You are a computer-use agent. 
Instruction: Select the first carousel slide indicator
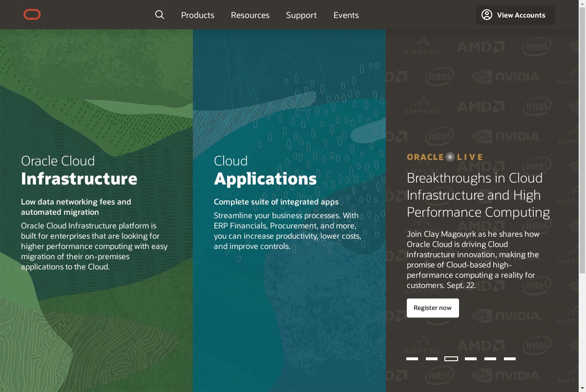point(412,359)
